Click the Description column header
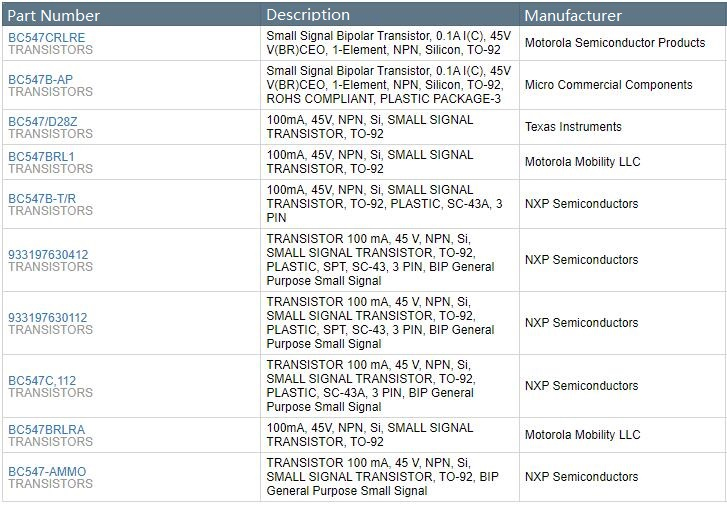This screenshot has width=727, height=505. coord(308,15)
